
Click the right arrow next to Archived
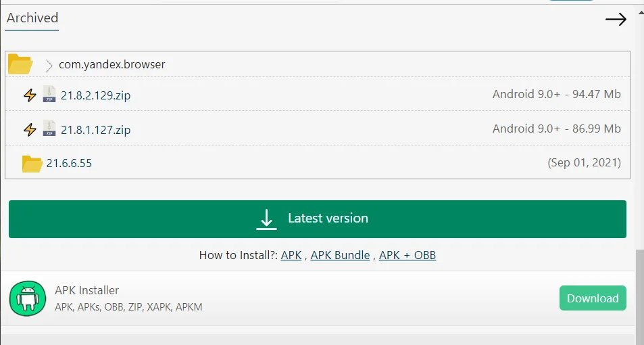tap(616, 19)
